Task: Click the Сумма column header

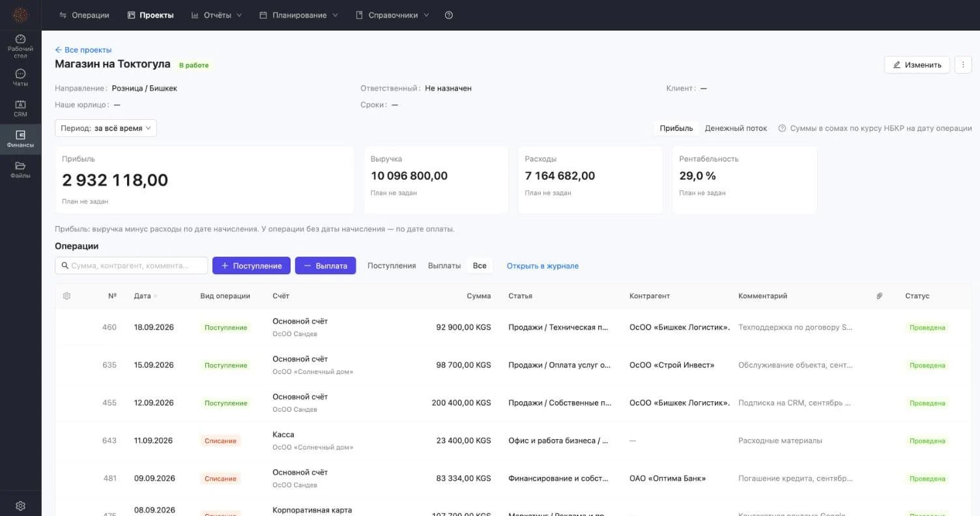Action: (x=479, y=296)
